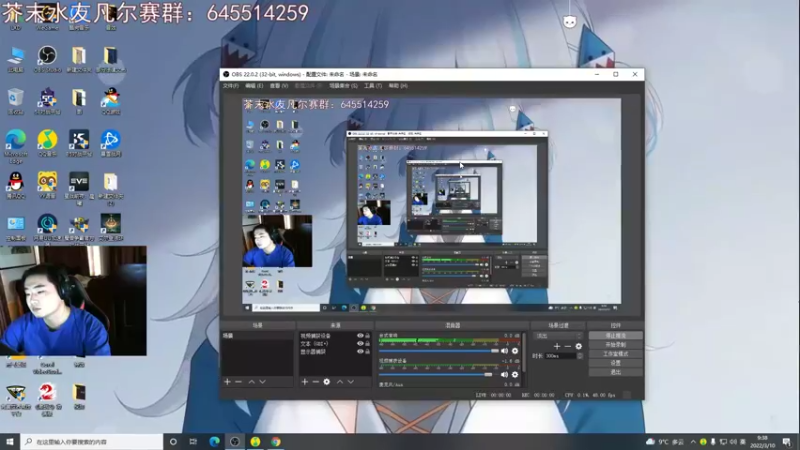Screen dimensions: 800x450
Task: Remove the scene transition with the minus icon
Action: click(567, 346)
